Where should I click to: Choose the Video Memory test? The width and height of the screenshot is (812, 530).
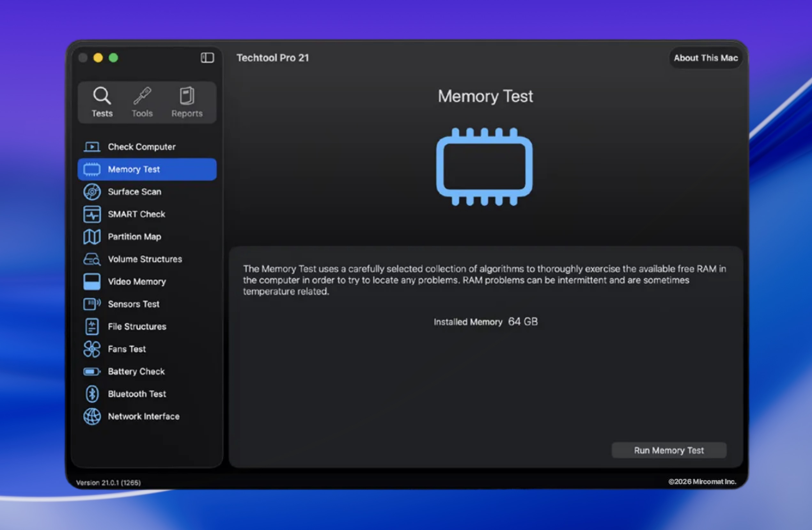147,282
